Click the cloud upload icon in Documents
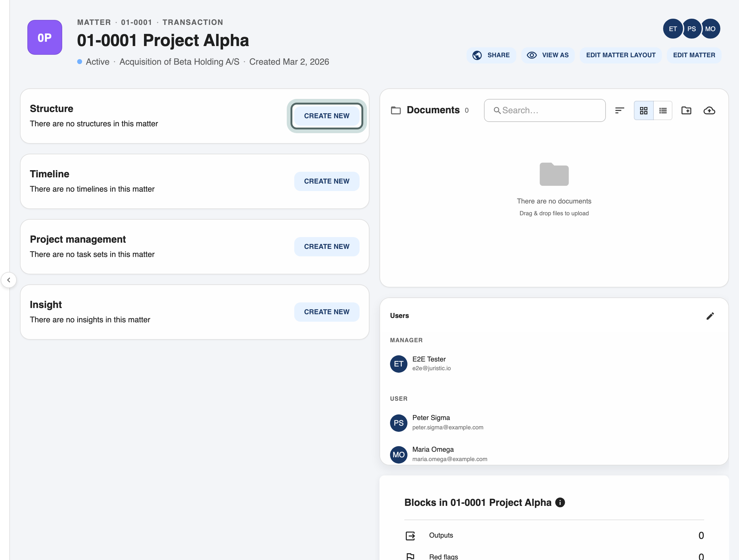 click(x=709, y=110)
